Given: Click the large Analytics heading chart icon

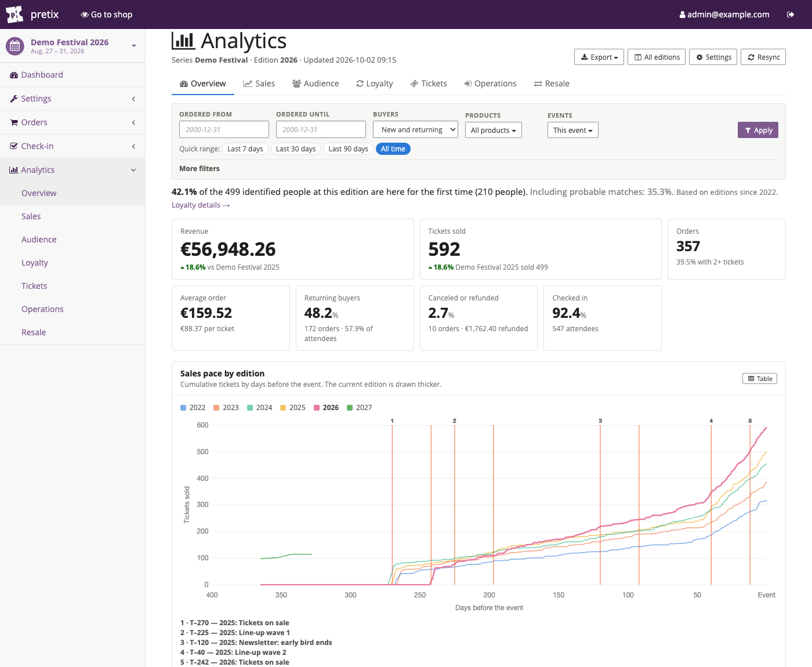Looking at the screenshot, I should (183, 41).
